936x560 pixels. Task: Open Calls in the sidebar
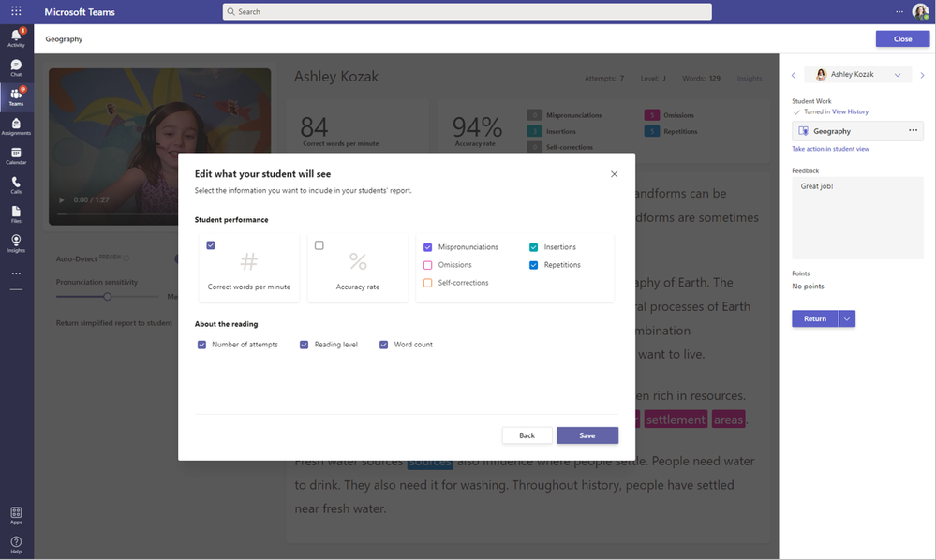click(16, 185)
